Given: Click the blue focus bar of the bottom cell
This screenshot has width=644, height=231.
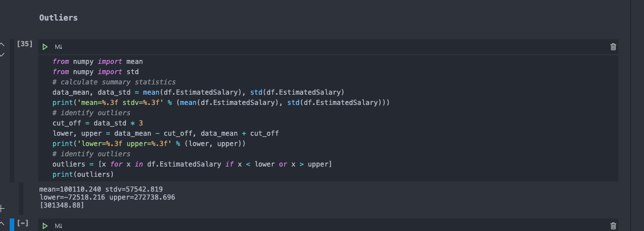Looking at the screenshot, I should pyautogui.click(x=11, y=225).
